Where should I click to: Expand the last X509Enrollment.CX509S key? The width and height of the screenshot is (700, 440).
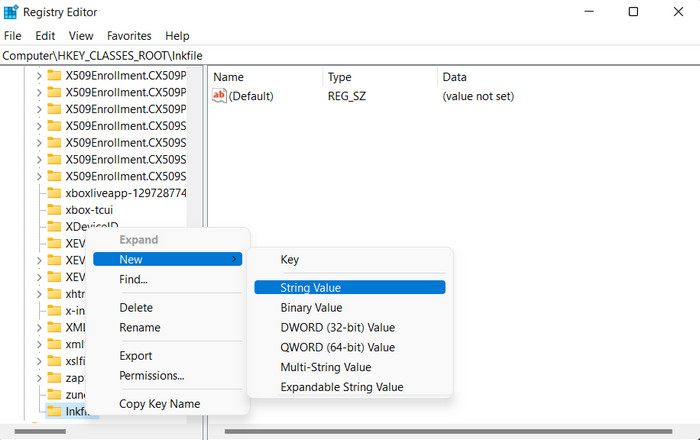(x=39, y=177)
